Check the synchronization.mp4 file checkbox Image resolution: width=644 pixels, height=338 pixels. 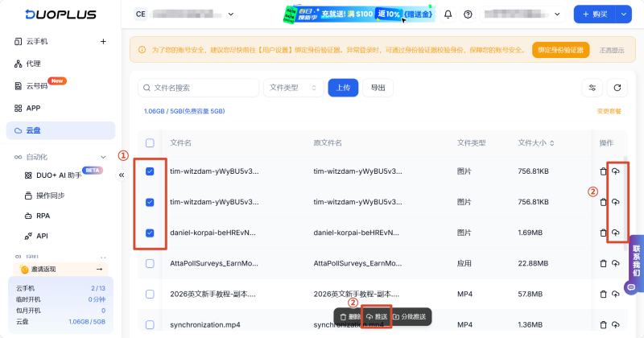point(150,325)
